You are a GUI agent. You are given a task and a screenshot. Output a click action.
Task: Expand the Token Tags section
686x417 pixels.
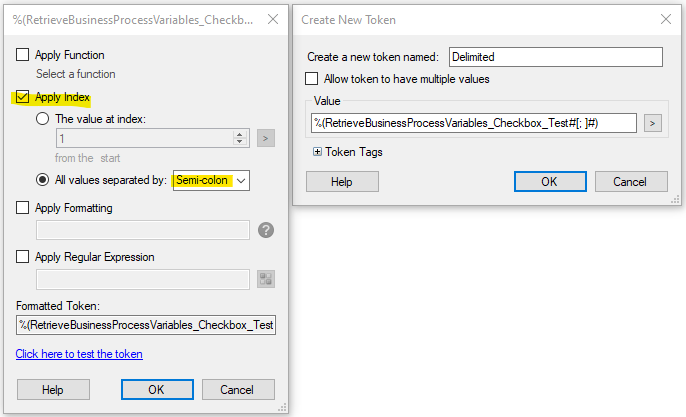click(x=317, y=152)
